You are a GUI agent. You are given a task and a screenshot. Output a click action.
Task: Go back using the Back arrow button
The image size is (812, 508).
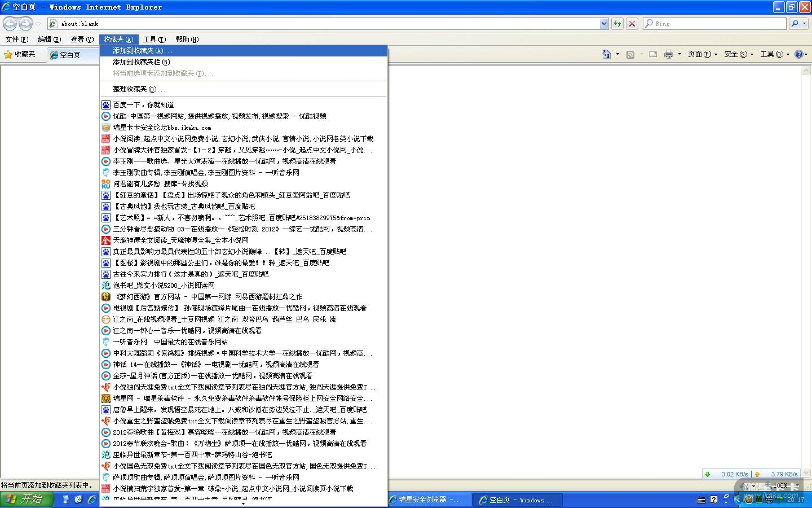[10, 24]
